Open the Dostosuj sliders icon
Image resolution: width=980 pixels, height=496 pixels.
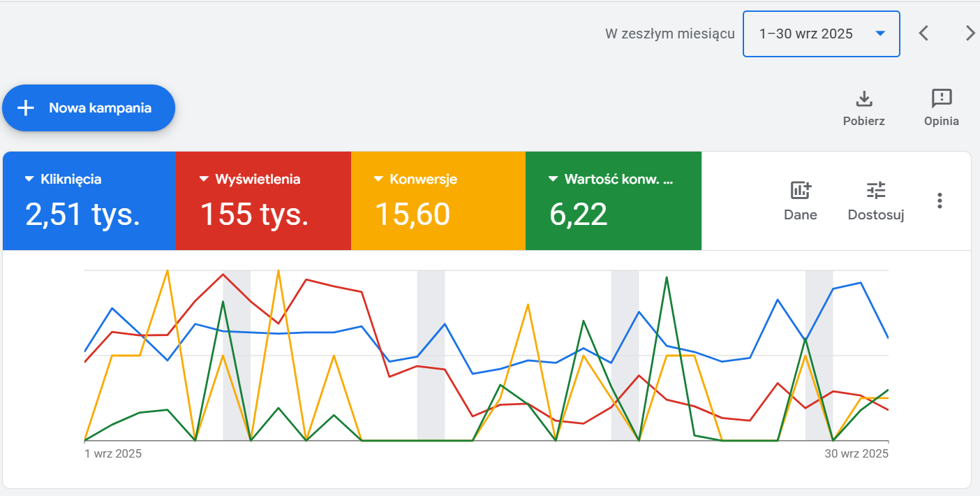coord(876,190)
